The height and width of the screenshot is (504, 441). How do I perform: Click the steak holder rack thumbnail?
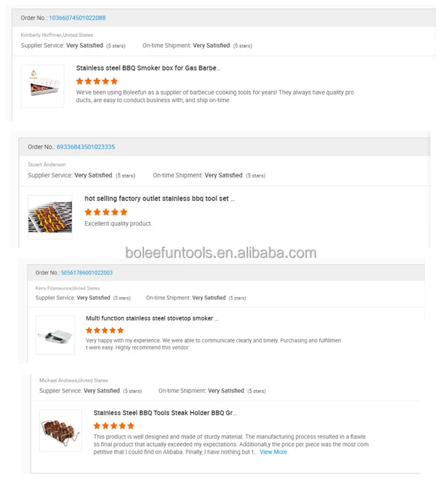(x=61, y=430)
